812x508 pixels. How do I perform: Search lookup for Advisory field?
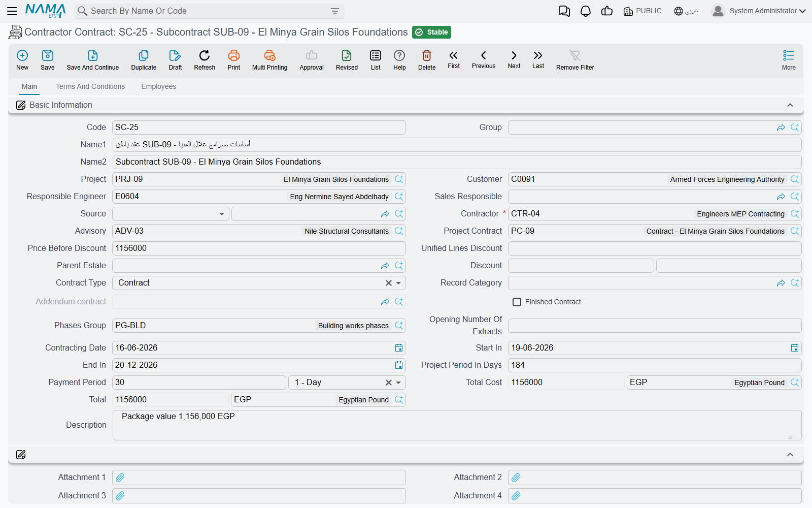coord(399,231)
